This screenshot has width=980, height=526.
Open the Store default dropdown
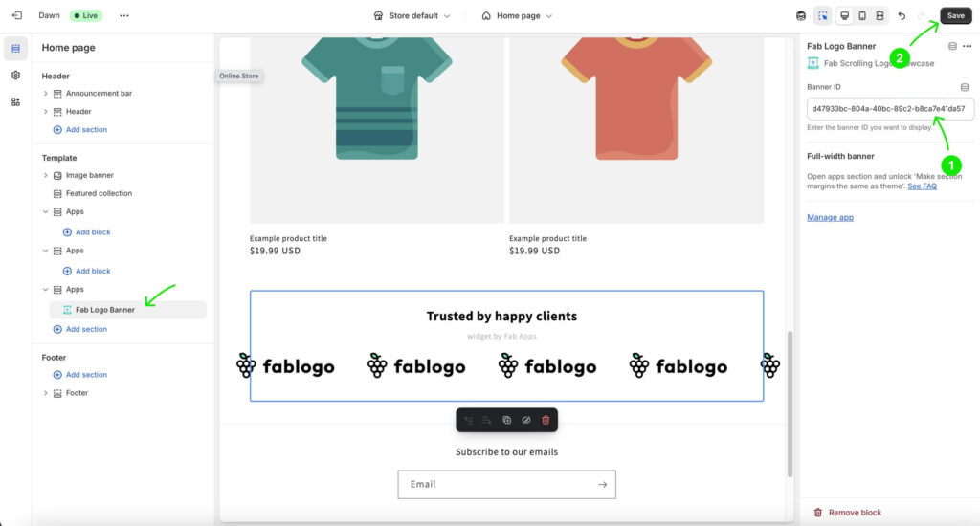(x=412, y=15)
